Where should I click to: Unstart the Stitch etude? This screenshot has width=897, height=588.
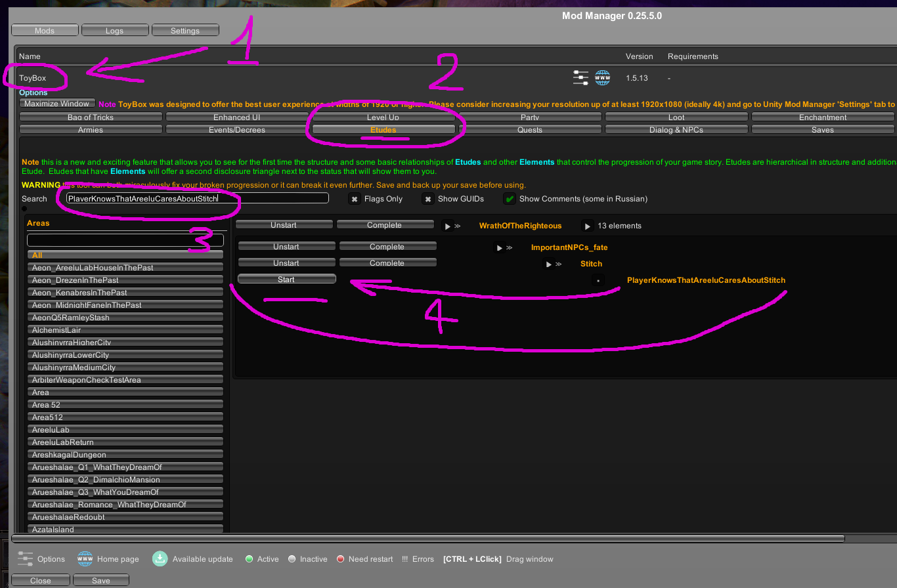coord(286,262)
